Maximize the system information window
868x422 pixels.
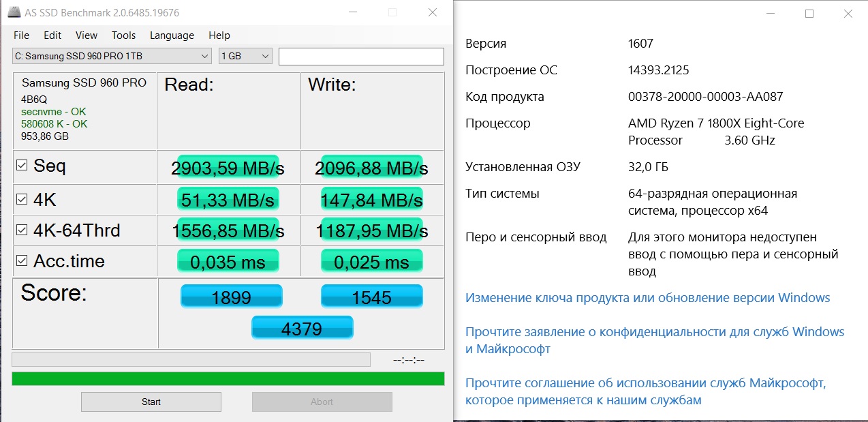809,14
